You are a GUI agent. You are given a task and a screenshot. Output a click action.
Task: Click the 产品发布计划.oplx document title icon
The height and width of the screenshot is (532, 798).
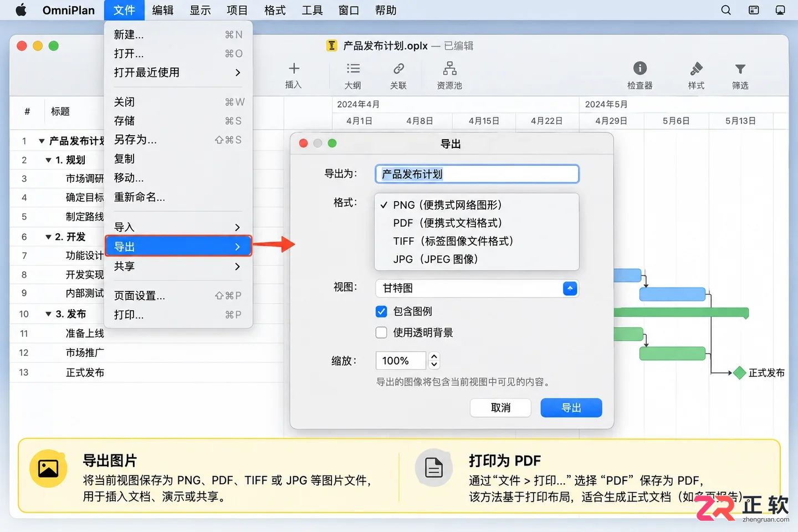332,45
